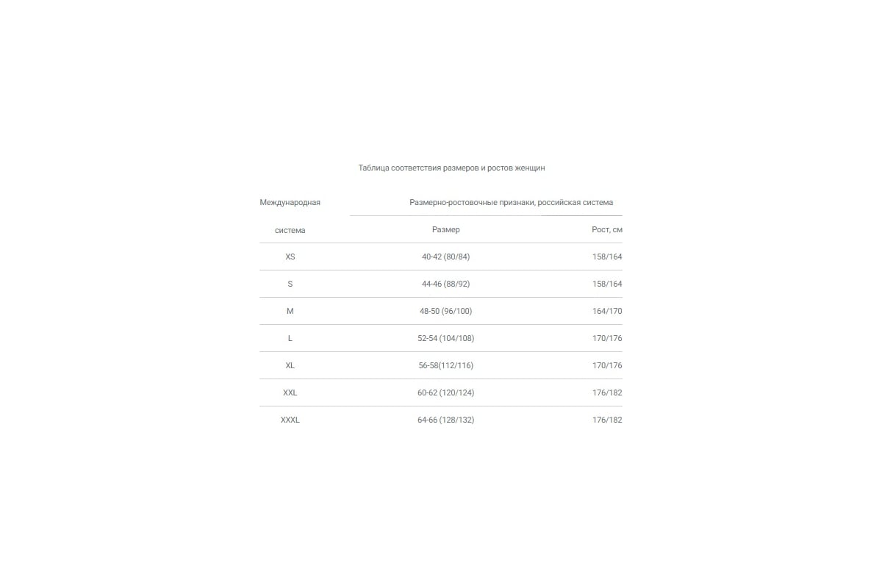
Task: Click the size cell '52-54 (104/108)'
Action: point(445,339)
